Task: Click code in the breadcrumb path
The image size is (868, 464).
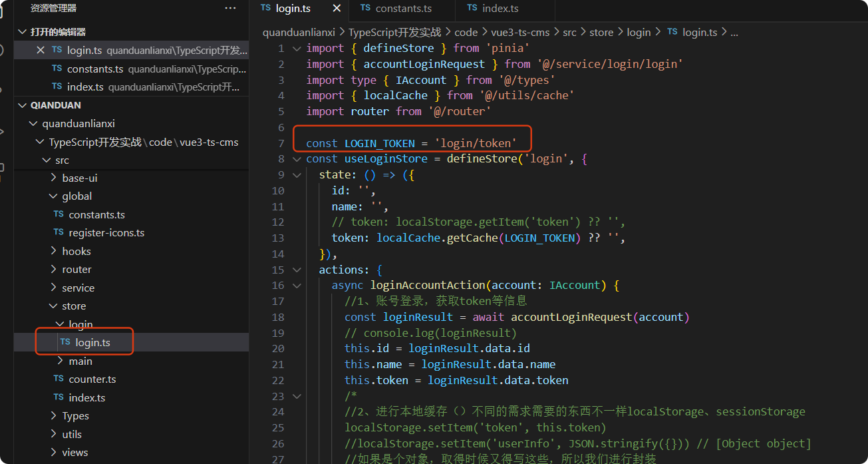Action: pyautogui.click(x=466, y=32)
